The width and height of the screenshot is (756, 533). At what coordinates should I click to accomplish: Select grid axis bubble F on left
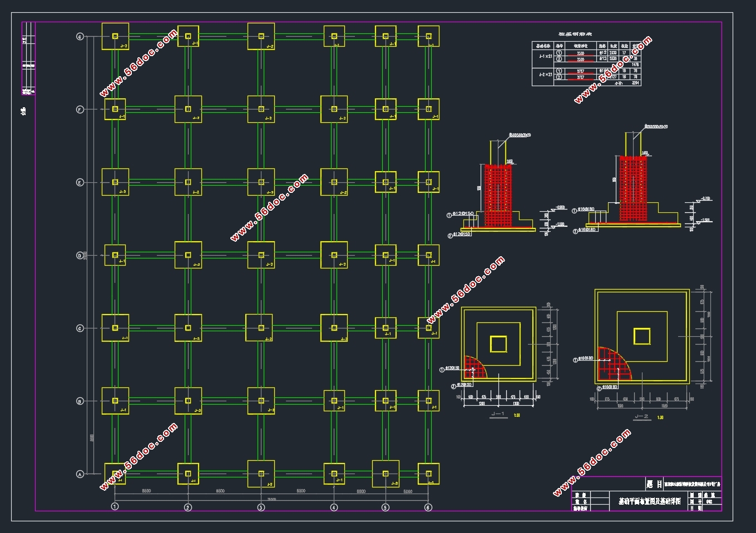tap(80, 109)
